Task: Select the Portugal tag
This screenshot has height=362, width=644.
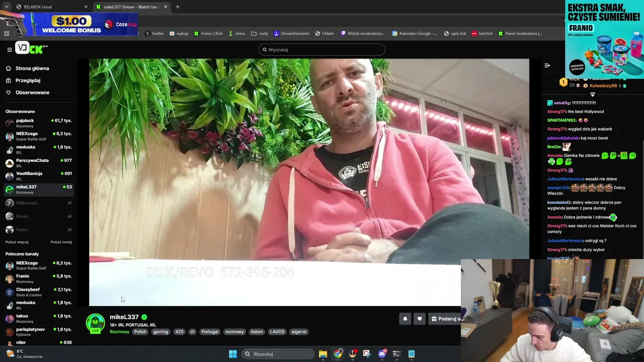Action: pyautogui.click(x=210, y=332)
